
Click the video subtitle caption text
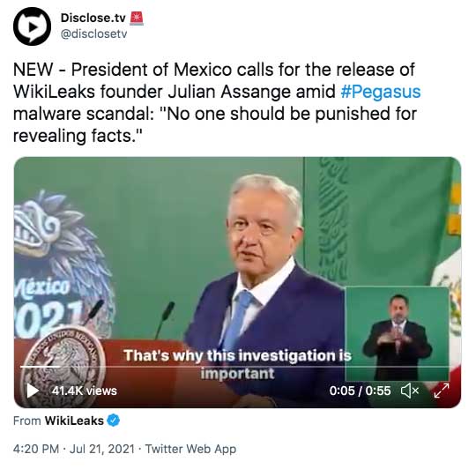[237, 364]
